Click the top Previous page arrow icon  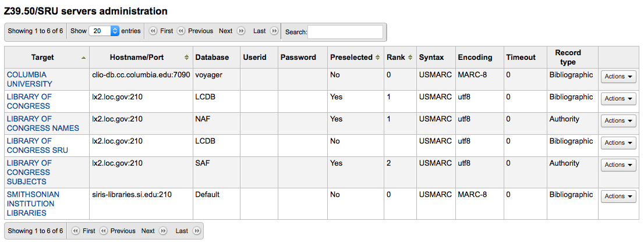tap(181, 31)
